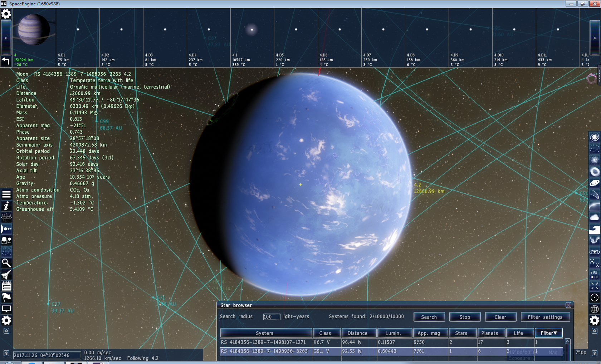Image resolution: width=601 pixels, height=364 pixels.
Task: Expand the Filter dropdown column
Action: (x=549, y=333)
